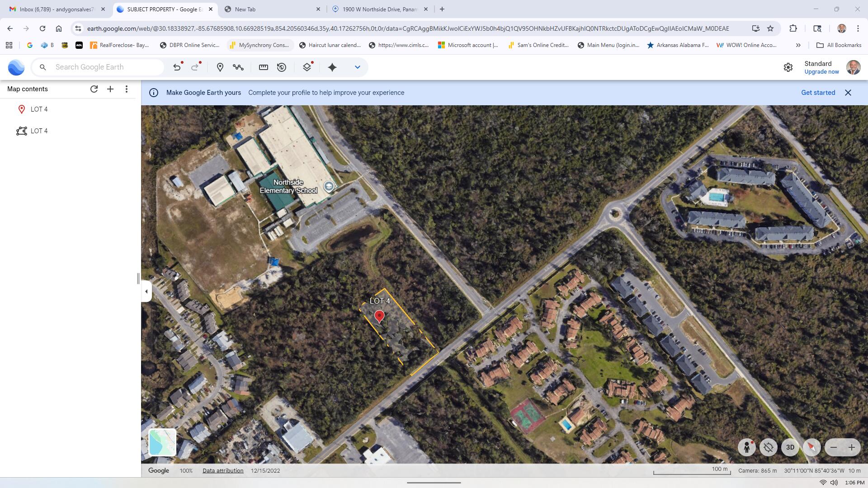Click the site info icon in address bar
868x488 pixels.
(x=78, y=28)
